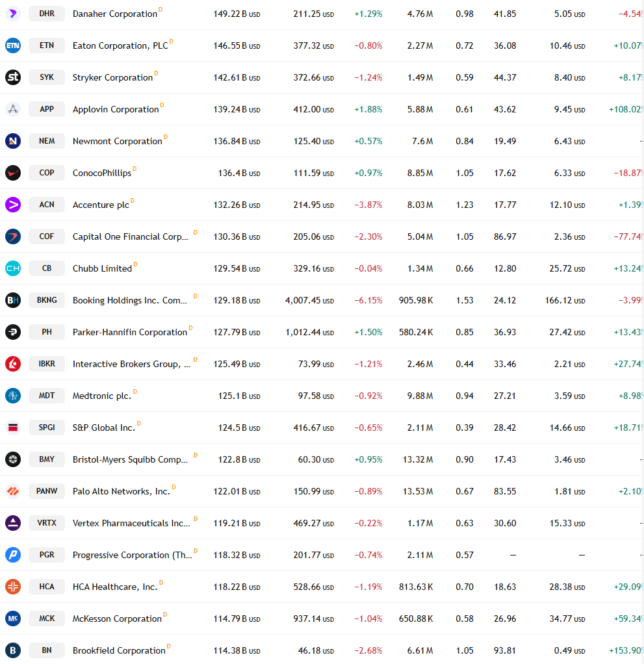Open the Chubb Limited link

[x=102, y=268]
